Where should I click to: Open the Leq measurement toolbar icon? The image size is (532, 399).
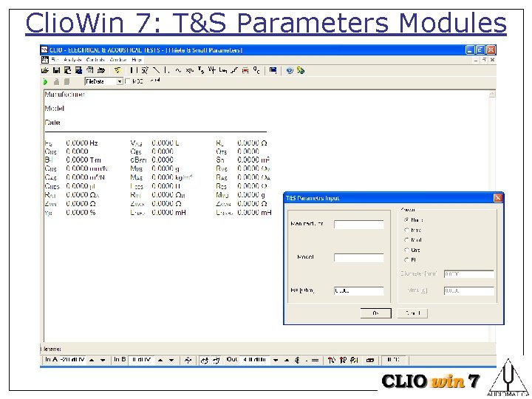[223, 71]
